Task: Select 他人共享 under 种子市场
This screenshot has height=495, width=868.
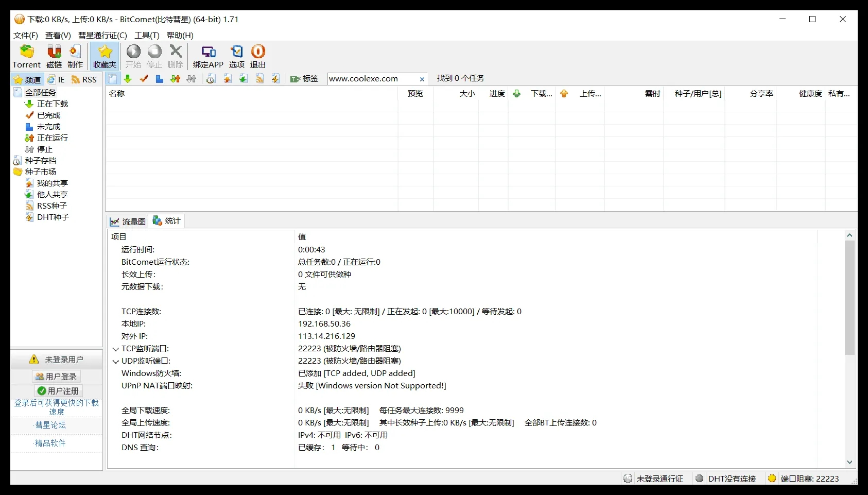Action: click(x=53, y=195)
